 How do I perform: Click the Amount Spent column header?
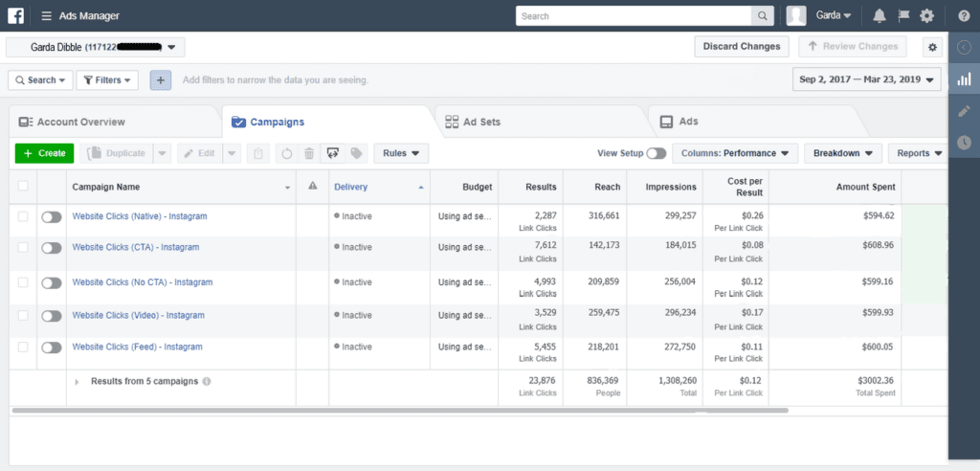tap(835, 187)
